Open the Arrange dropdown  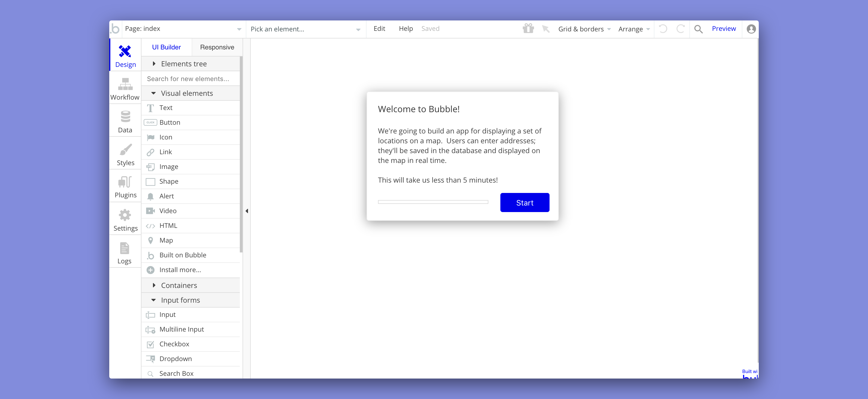[x=634, y=29]
